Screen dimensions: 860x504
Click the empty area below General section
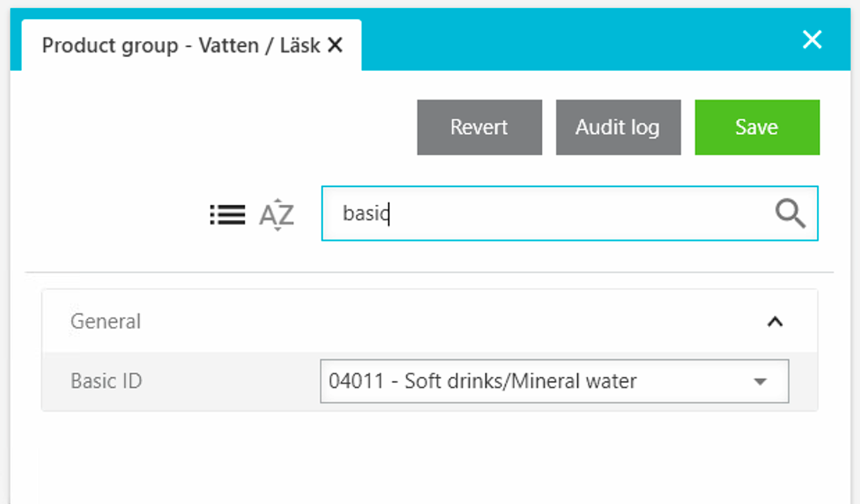pos(427,457)
